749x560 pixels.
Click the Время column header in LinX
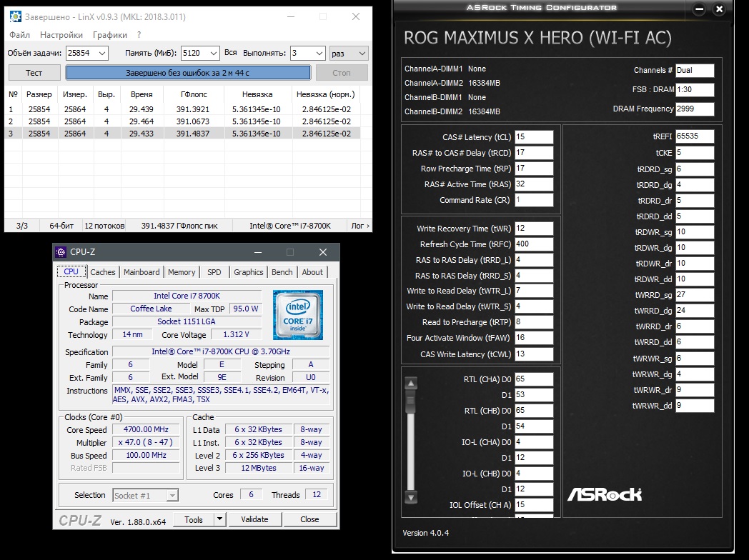point(142,94)
